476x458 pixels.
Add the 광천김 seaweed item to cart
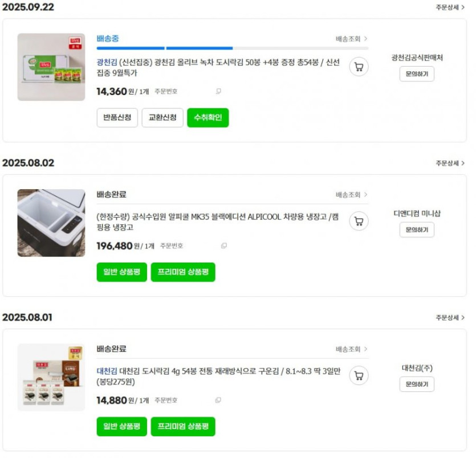(x=359, y=67)
